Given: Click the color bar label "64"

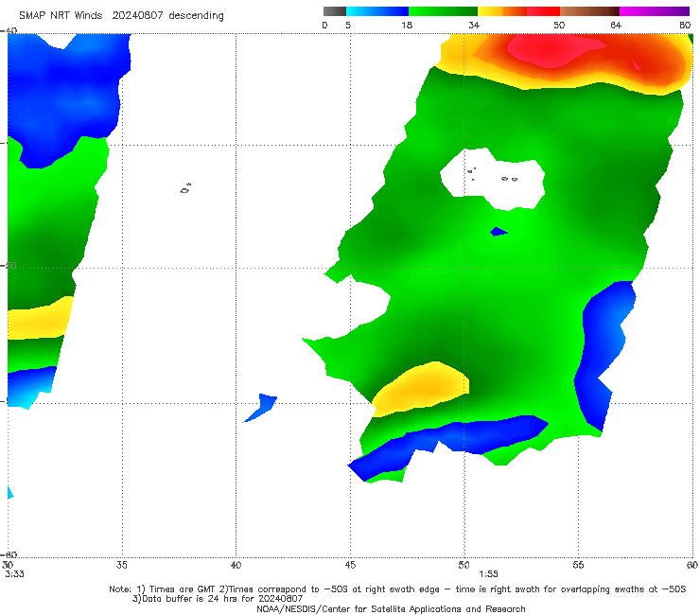Looking at the screenshot, I should pos(616,25).
